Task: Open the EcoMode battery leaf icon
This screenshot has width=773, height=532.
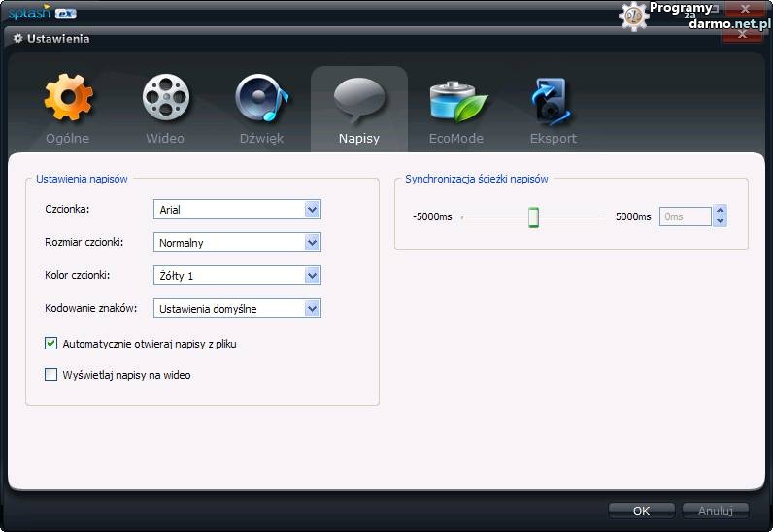Action: [456, 101]
